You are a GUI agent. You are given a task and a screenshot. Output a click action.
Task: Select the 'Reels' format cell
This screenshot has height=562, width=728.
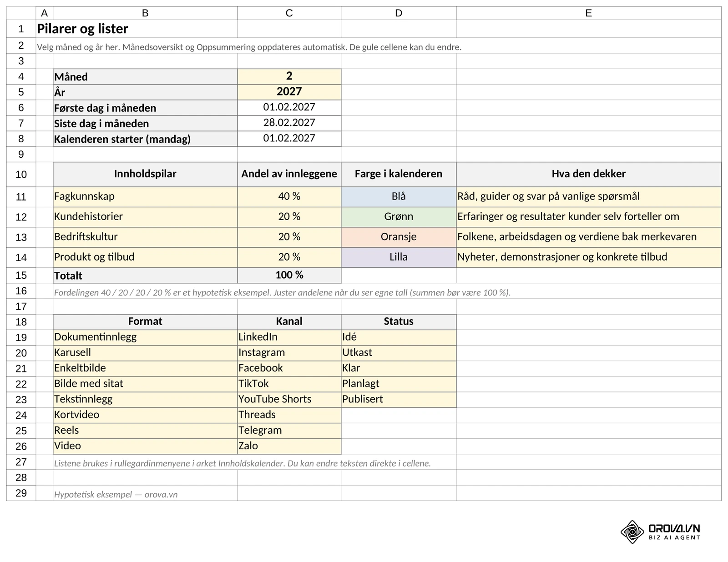[145, 431]
